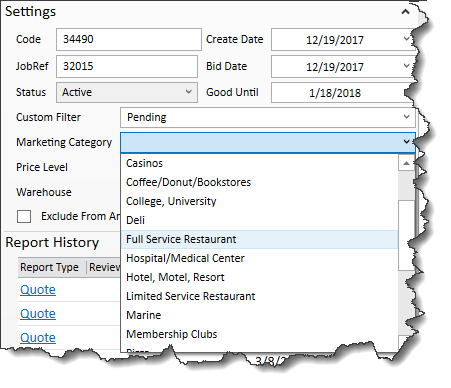
Task: Click the Review column header
Action: [x=104, y=267]
